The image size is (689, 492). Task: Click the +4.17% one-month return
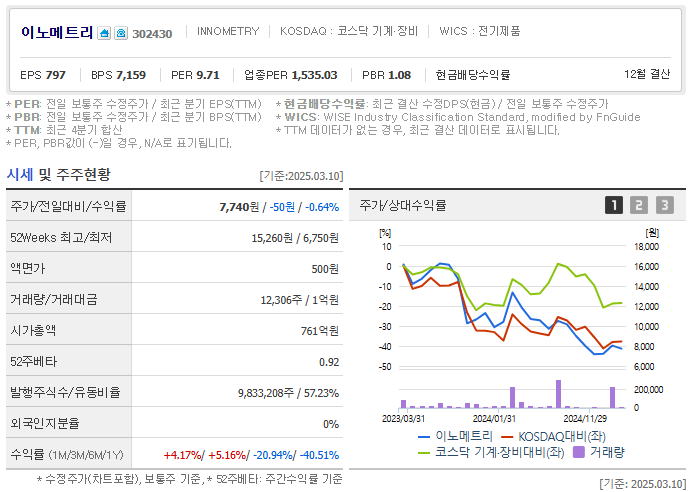coord(182,455)
